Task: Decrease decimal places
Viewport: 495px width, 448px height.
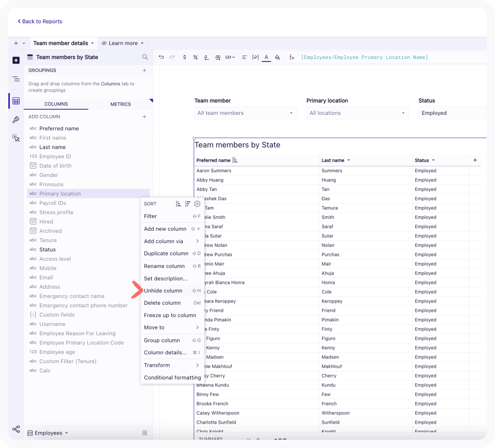Action: [x=206, y=57]
